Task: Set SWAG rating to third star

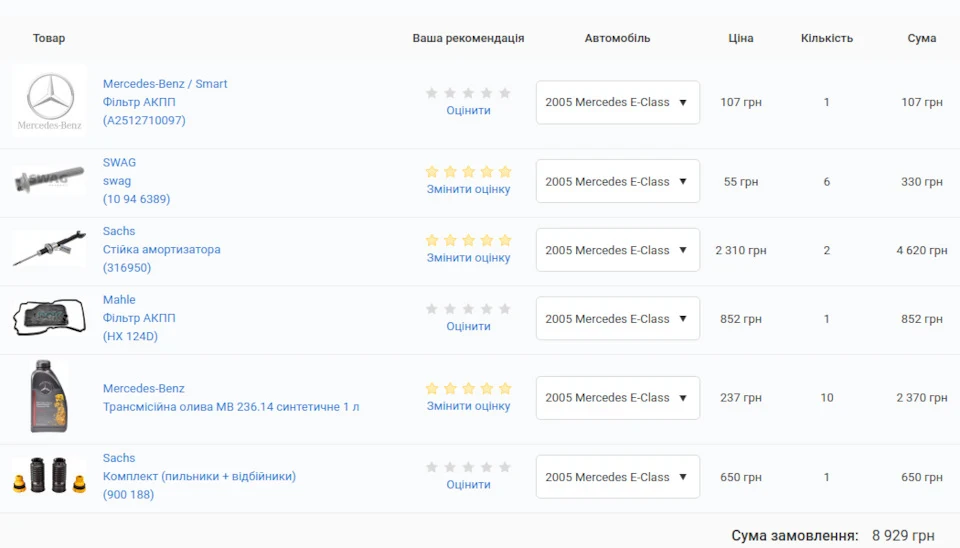Action: 468,171
